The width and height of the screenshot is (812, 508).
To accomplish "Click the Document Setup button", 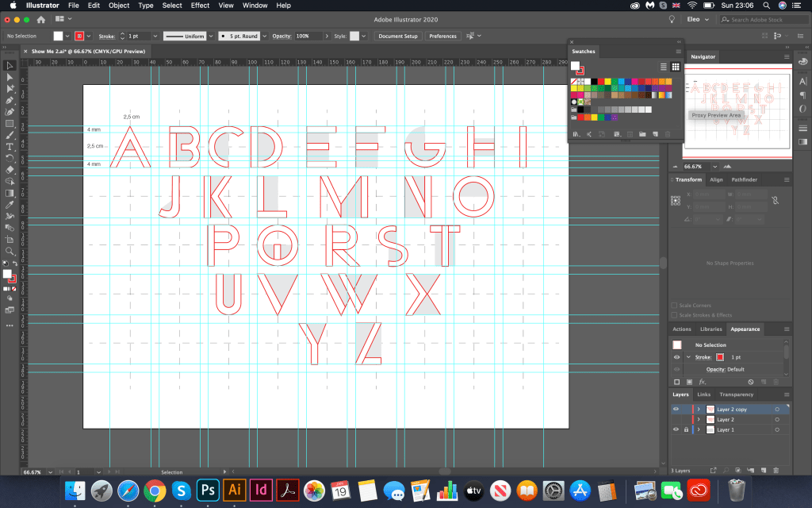I will point(398,37).
